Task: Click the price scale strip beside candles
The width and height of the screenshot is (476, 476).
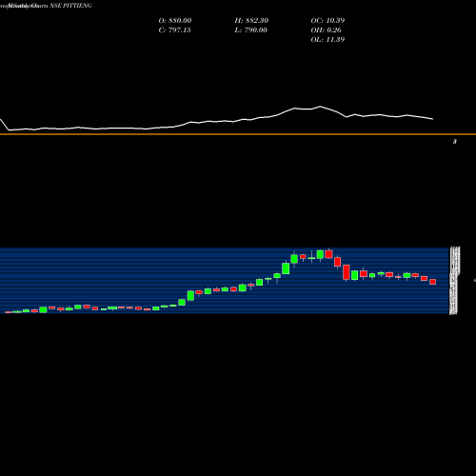Action: [x=454, y=281]
